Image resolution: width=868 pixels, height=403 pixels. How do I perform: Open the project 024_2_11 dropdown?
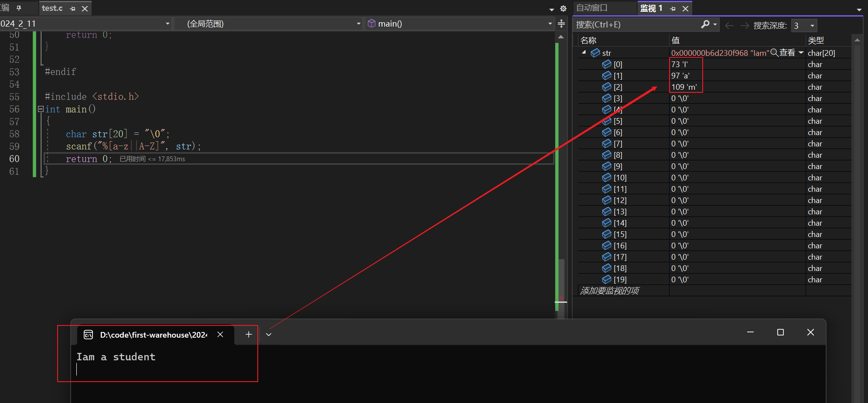click(167, 24)
